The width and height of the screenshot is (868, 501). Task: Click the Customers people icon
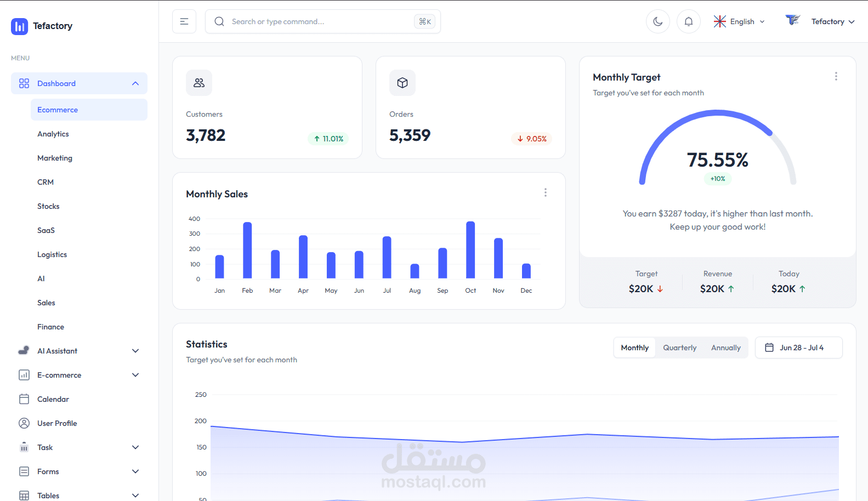click(x=199, y=83)
